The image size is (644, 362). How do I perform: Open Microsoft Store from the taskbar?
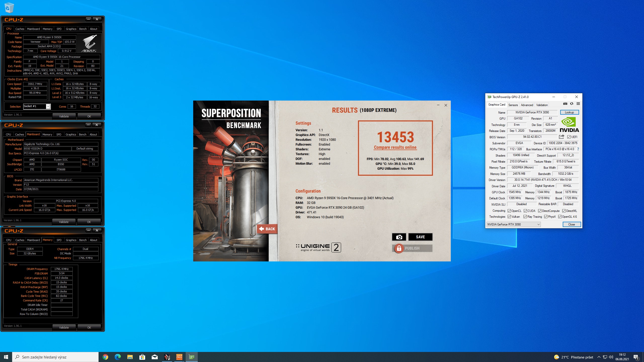click(x=142, y=357)
